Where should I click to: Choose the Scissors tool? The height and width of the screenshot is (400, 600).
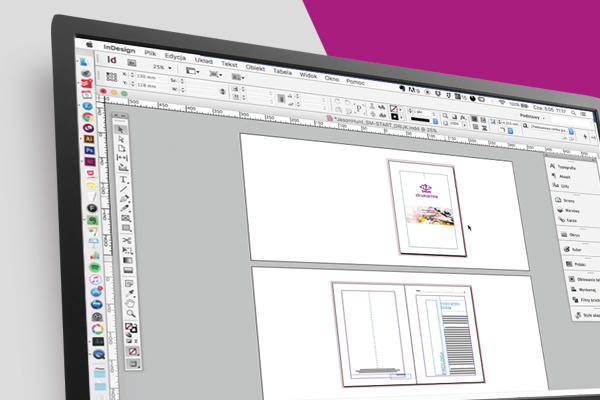[x=127, y=240]
